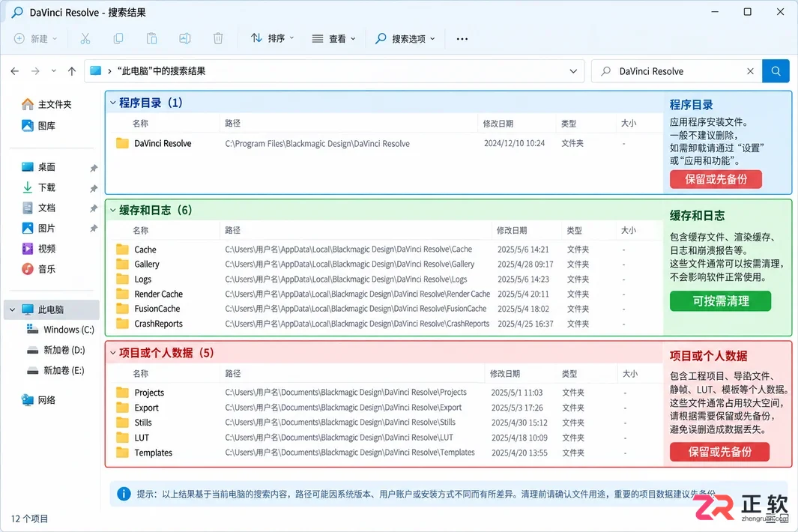Image resolution: width=798 pixels, height=532 pixels.
Task: Go up one folder level arrow
Action: (72, 71)
